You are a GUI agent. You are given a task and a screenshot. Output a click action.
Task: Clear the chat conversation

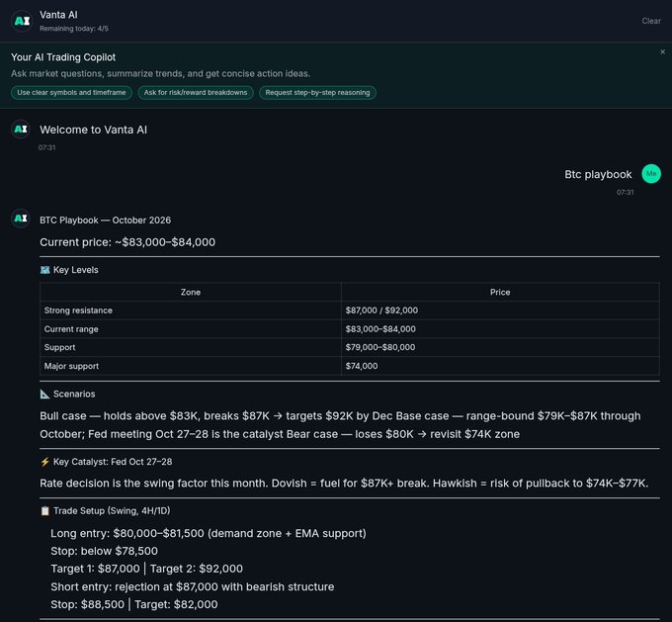(651, 21)
